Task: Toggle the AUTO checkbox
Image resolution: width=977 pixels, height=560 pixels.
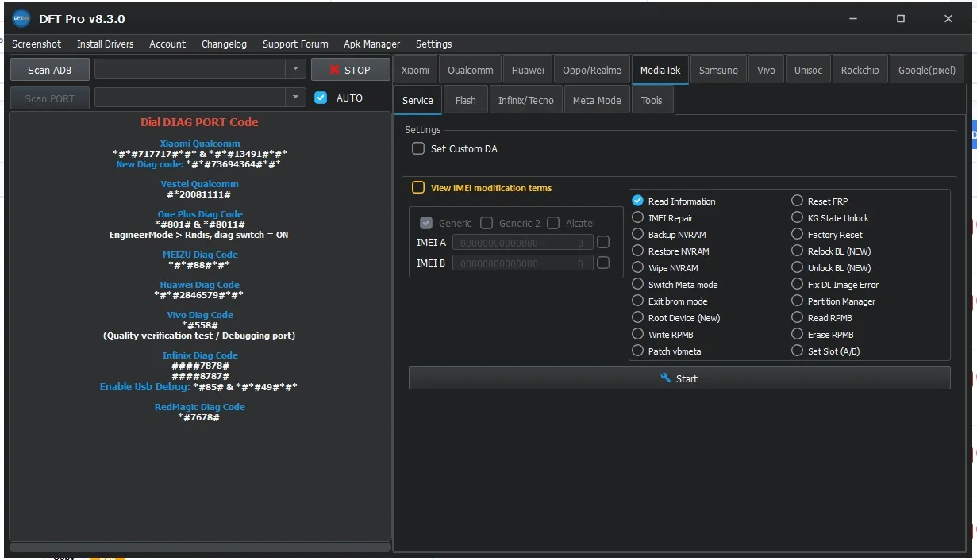Action: pos(321,98)
